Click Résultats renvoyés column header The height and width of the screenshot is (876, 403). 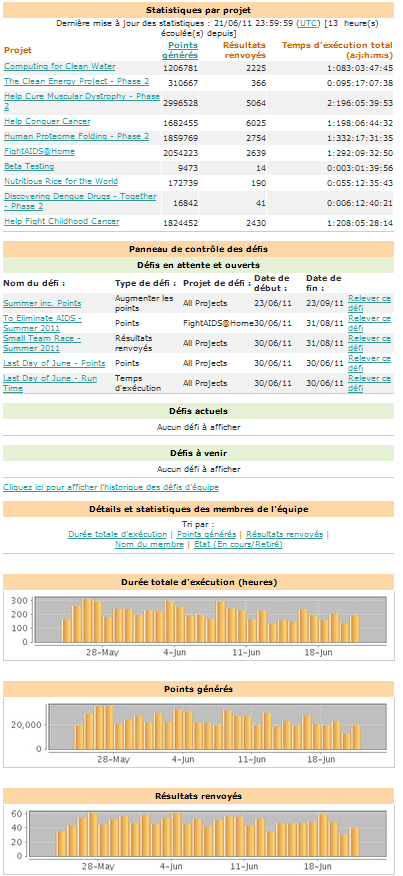(x=244, y=50)
